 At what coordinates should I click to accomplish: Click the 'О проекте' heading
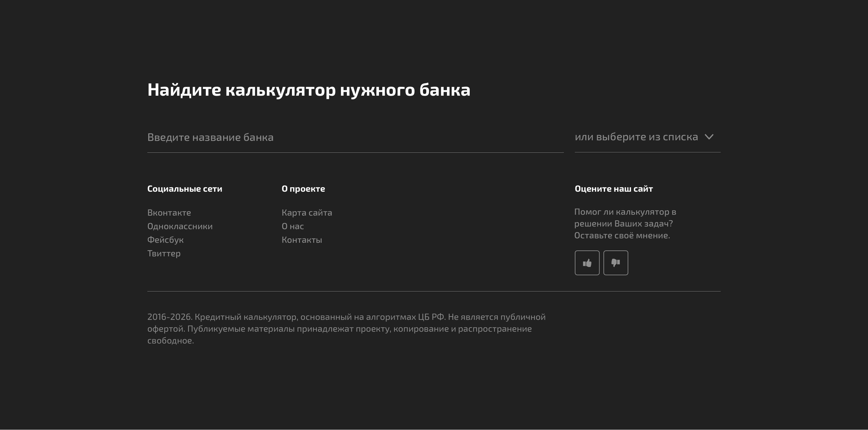click(303, 189)
